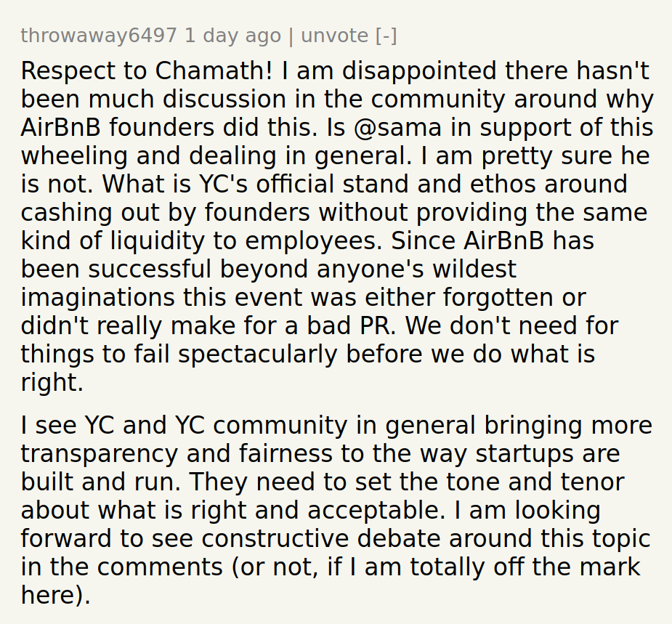Click the word 'acceptable.' in second paragraph

[376, 511]
